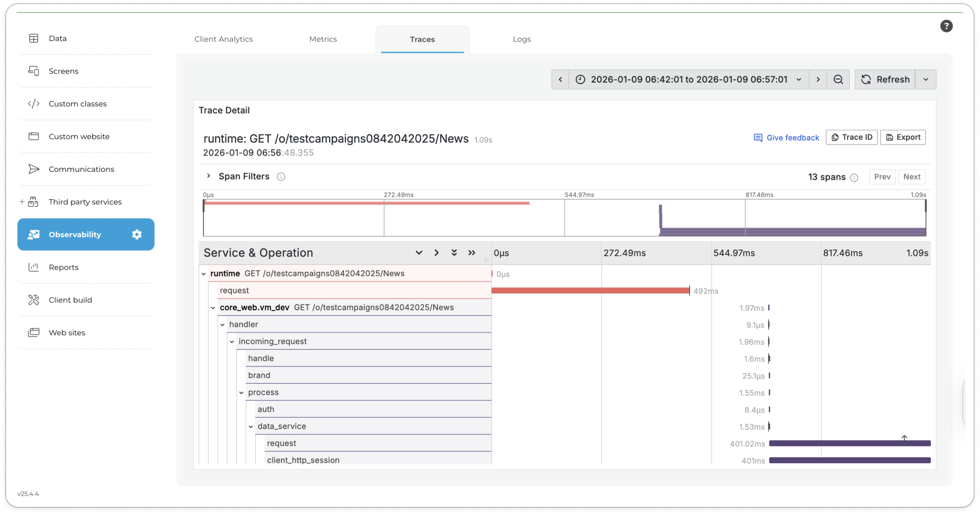Screen dimensions: 980x515
Task: Click Span Filters info icon
Action: pos(281,176)
